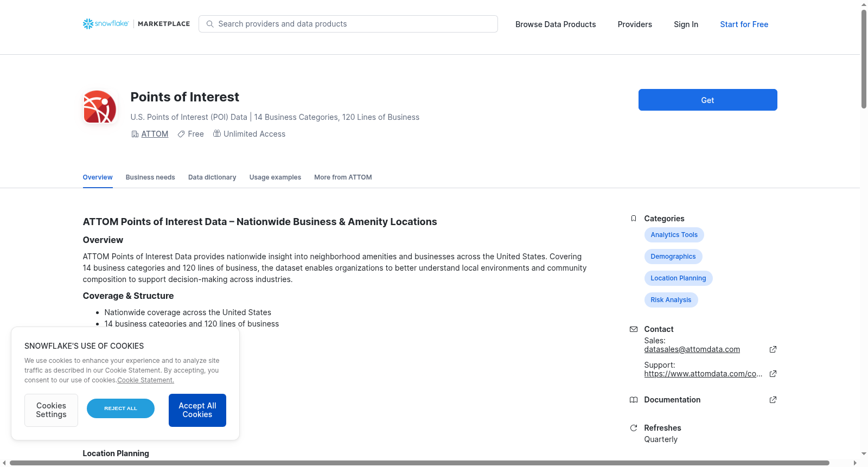Viewport: 868px width, 467px height.
Task: Click the REJECT ALL cookies button
Action: [x=120, y=408]
